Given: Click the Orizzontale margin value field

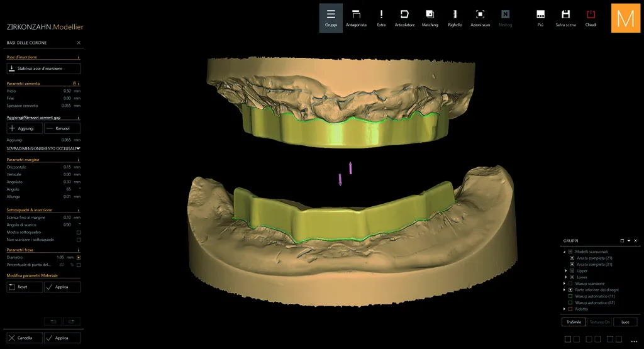Looking at the screenshot, I should pos(67,167).
